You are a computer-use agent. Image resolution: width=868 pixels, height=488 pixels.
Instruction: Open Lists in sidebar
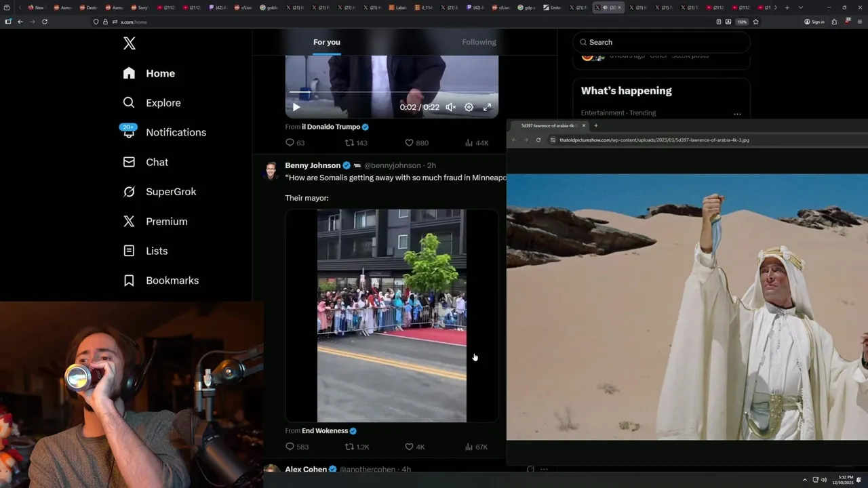(145, 251)
